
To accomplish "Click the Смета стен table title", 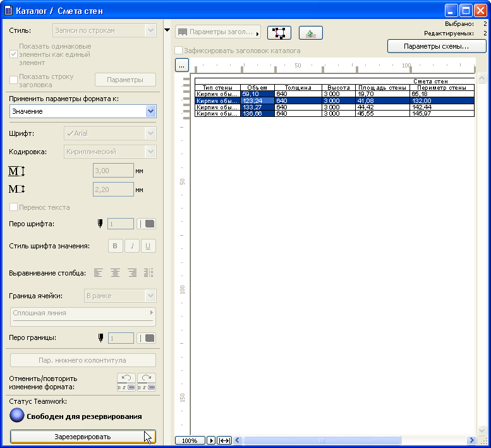I will [430, 82].
